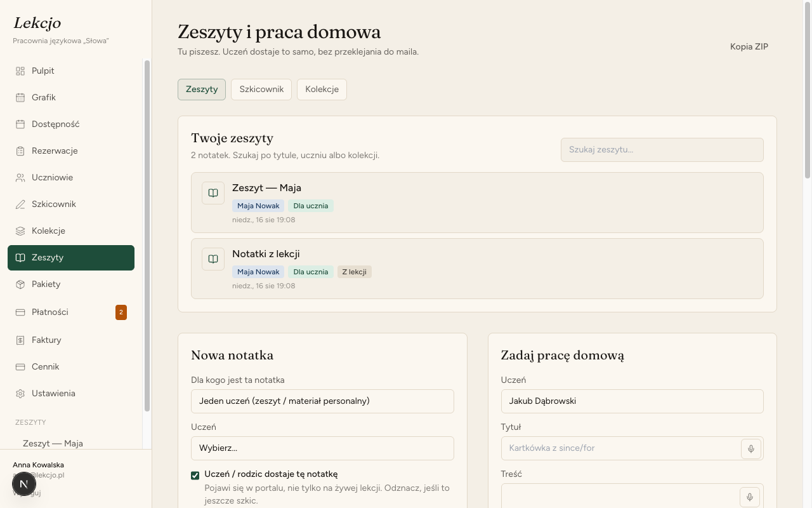Click the Grafik calendar icon
The height and width of the screenshot is (508, 812).
[20, 98]
